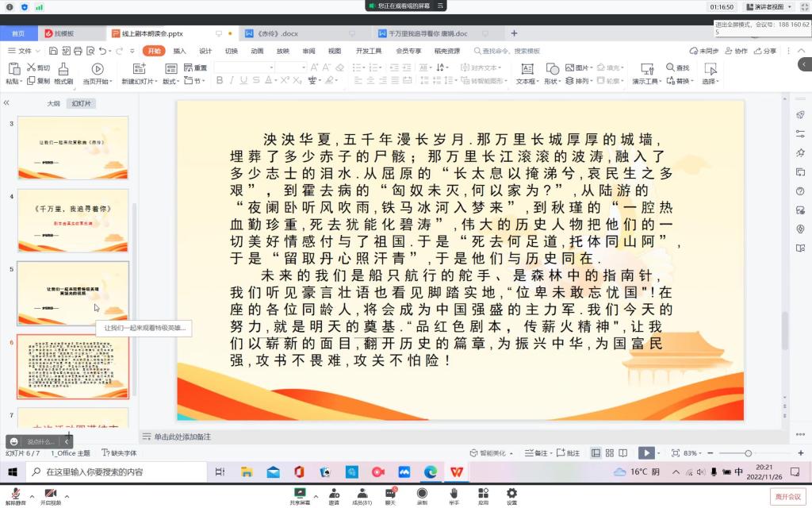812x508 pixels.
Task: Insert a Text Box (文本框)
Action: point(527,69)
